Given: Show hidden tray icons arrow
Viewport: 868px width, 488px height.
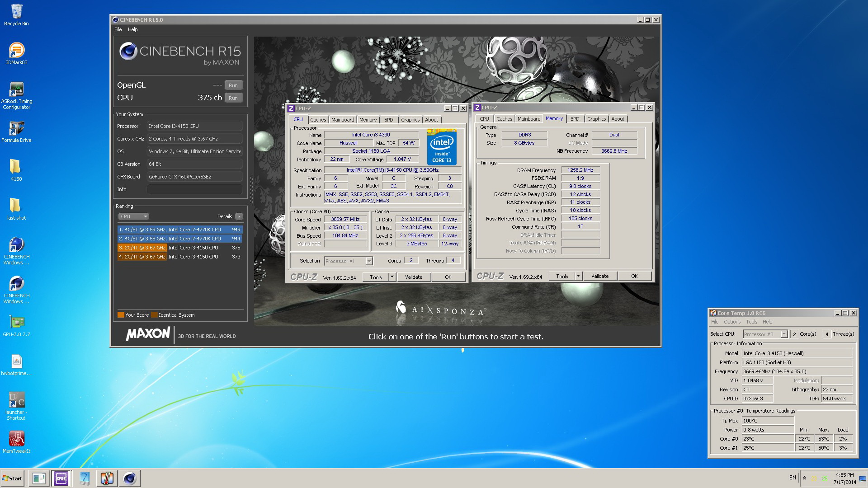Looking at the screenshot, I should point(804,478).
